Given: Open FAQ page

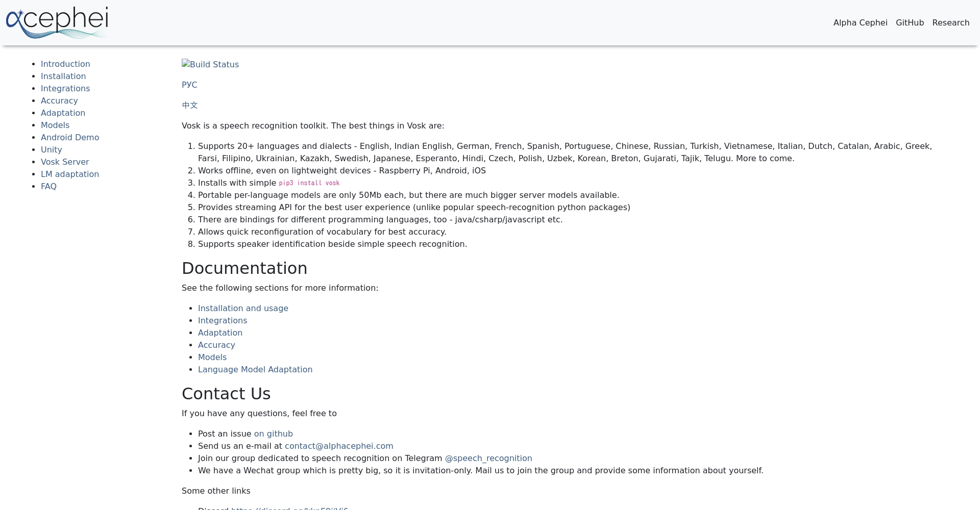Looking at the screenshot, I should click(48, 186).
